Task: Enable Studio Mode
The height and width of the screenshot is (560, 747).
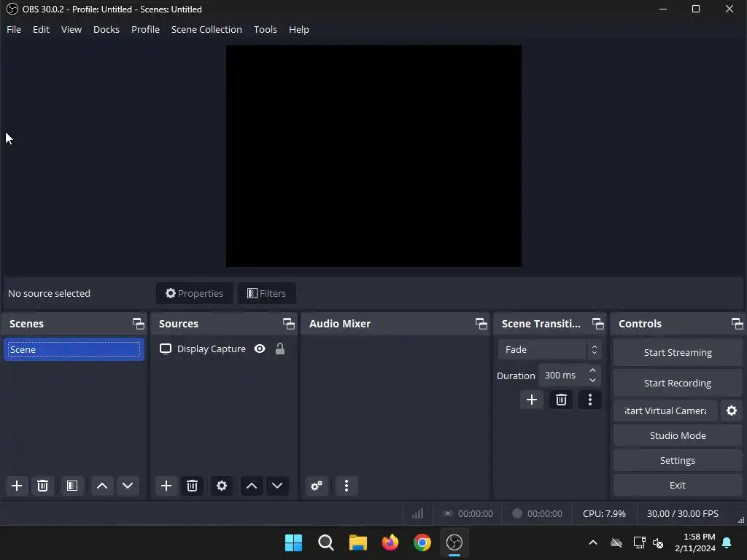Action: point(678,435)
